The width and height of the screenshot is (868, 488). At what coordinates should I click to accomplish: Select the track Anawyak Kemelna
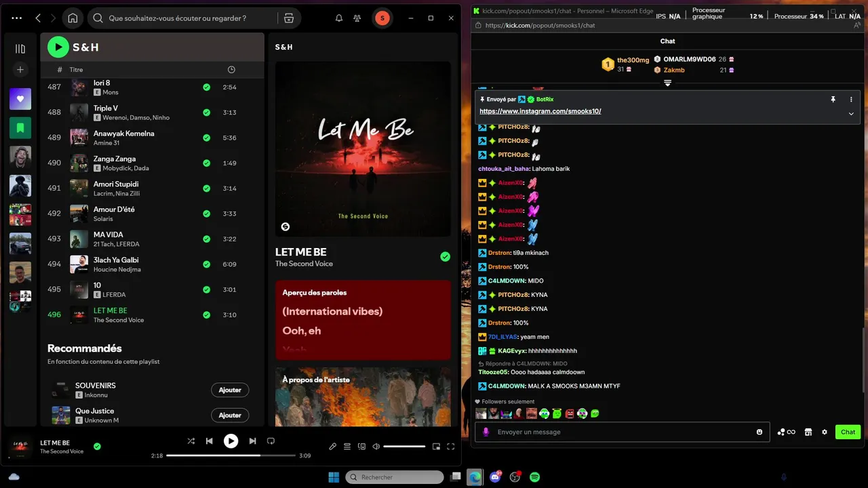(x=124, y=134)
